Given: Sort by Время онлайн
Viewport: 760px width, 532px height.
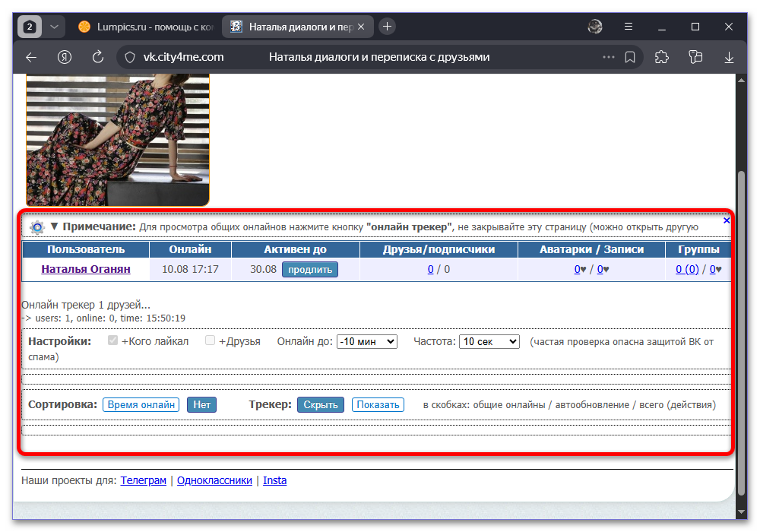Looking at the screenshot, I should click(141, 404).
